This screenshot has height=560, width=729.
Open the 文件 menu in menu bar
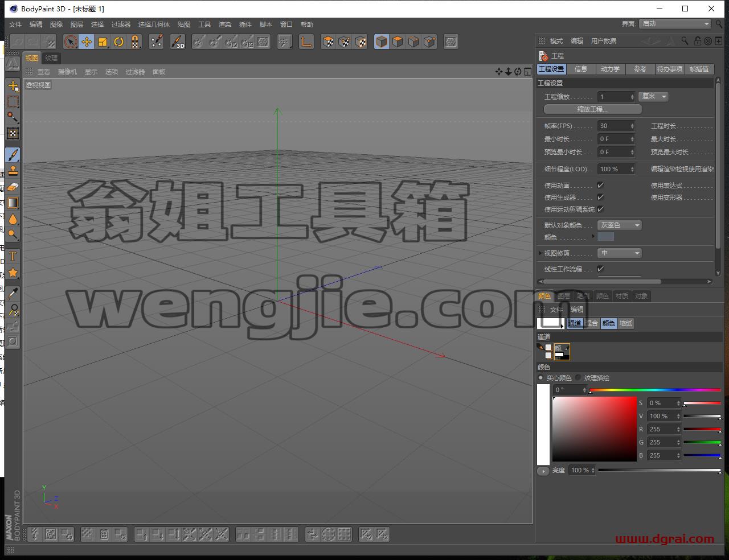(15, 24)
